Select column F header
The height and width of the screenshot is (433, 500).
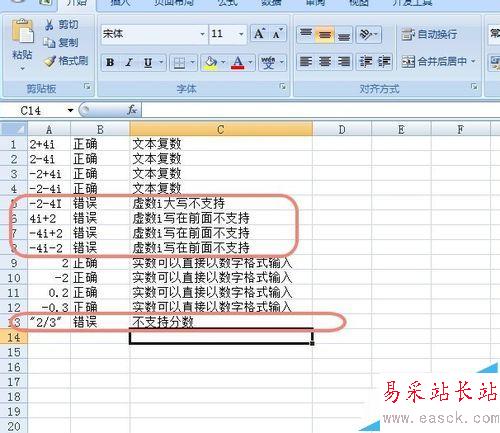[461, 129]
